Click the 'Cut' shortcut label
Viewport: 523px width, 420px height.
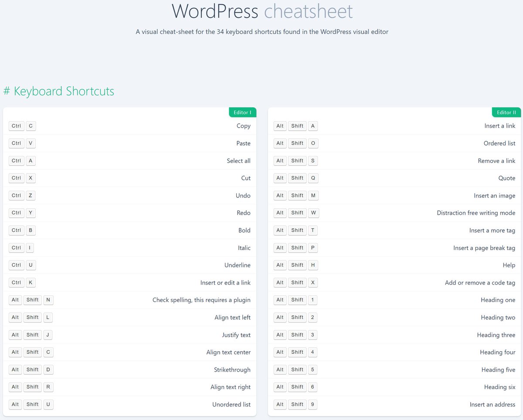pyautogui.click(x=246, y=178)
